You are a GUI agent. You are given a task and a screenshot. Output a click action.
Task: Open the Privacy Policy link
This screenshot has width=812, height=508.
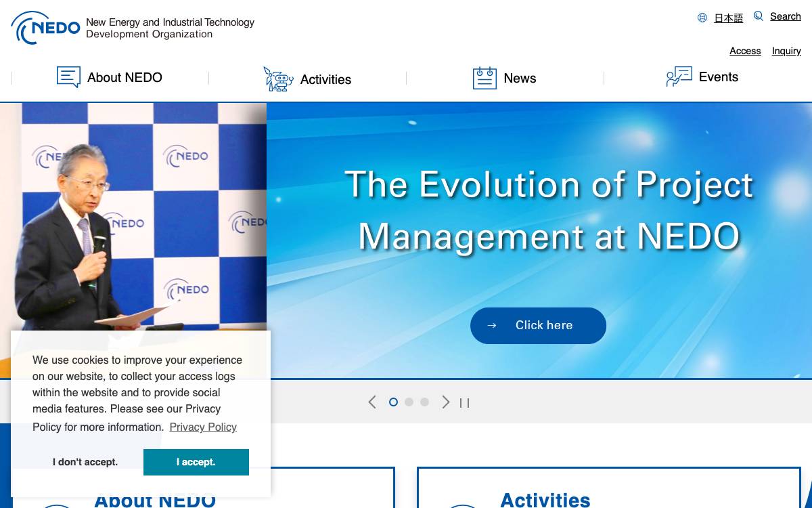point(203,427)
